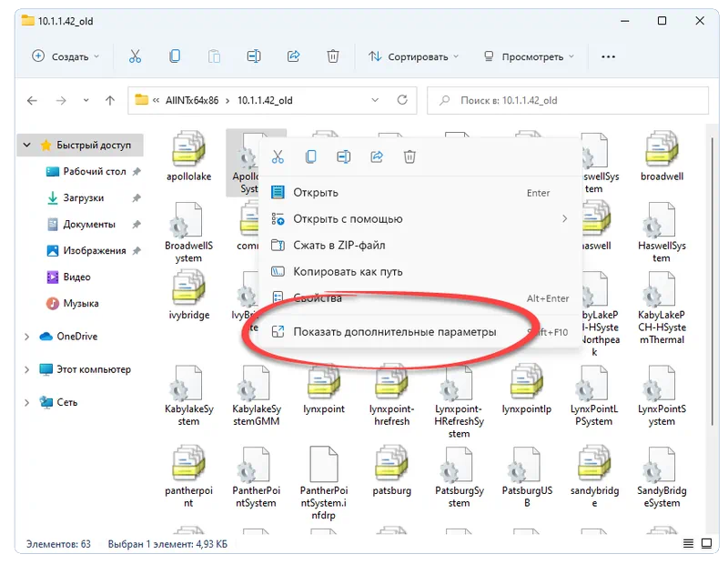Screen dimensions: 728x564
Task: Open the Создать dropdown
Action: pos(66,56)
